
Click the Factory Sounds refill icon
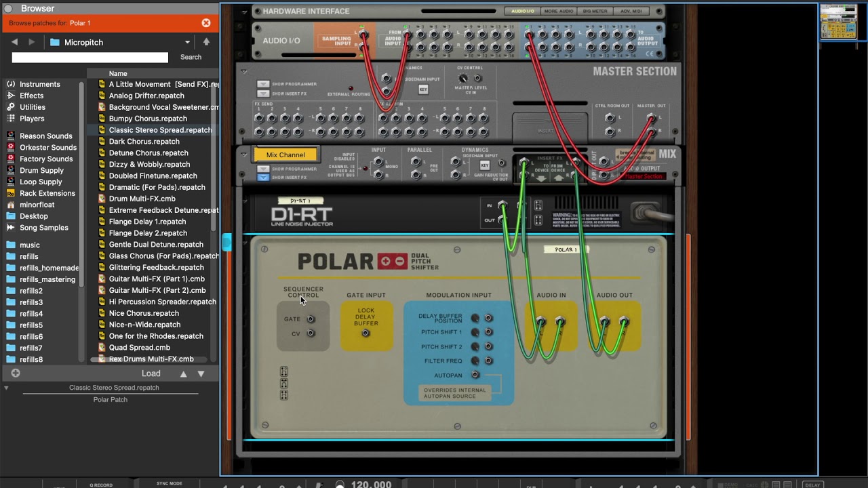(11, 159)
